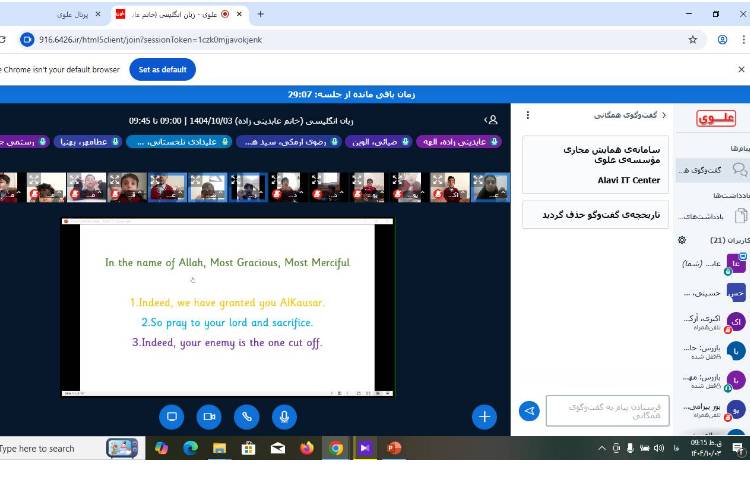
Task: Click the taskbar clock showing 09:15
Action: tap(706, 448)
